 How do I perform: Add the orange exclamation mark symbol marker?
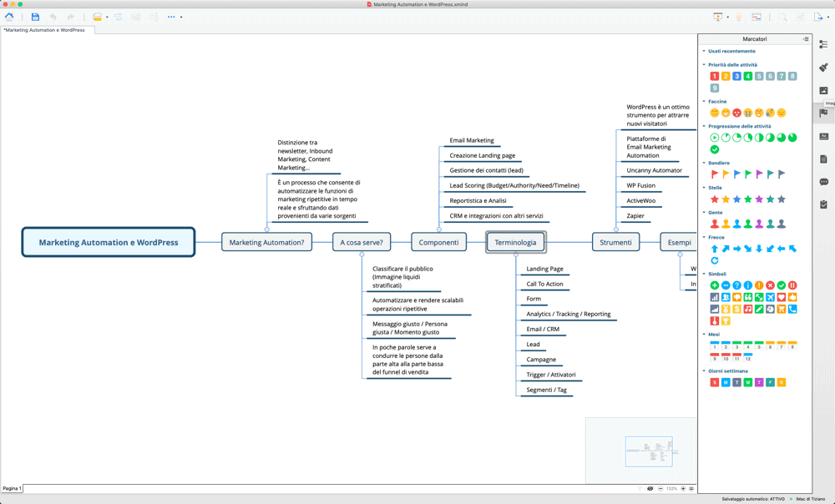(759, 285)
